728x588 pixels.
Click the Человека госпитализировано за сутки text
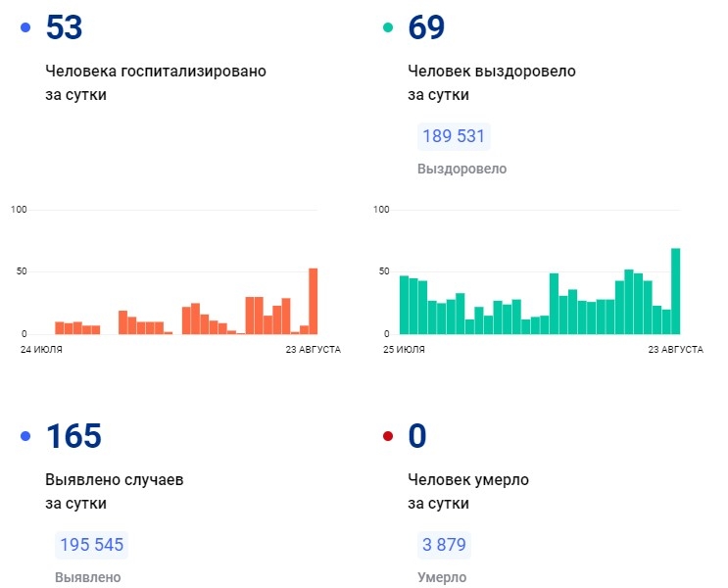155,83
